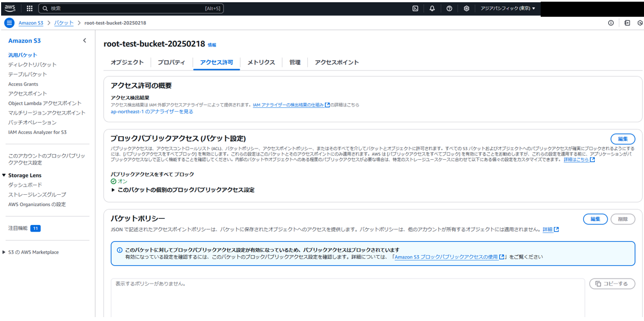Open ダッシュボード under Storage Lens

(25, 185)
